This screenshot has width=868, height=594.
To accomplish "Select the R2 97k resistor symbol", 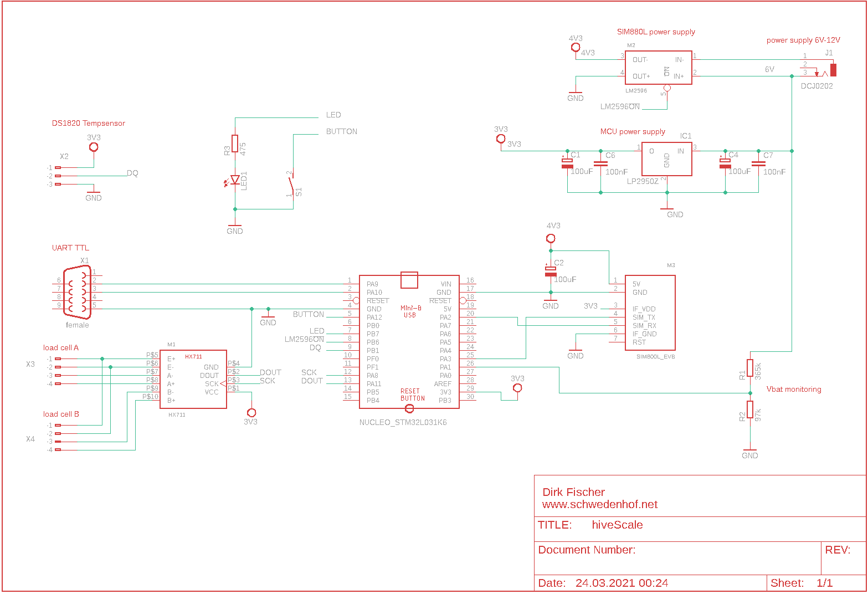I will click(750, 409).
